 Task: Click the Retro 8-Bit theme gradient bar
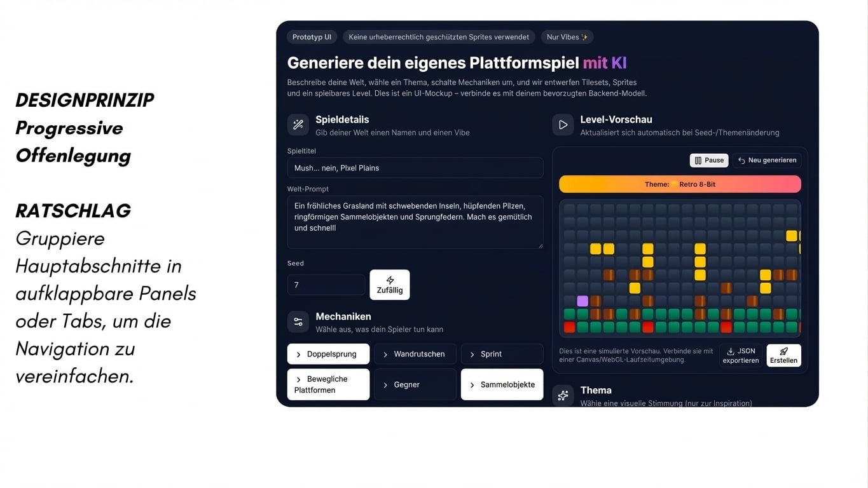click(x=680, y=184)
